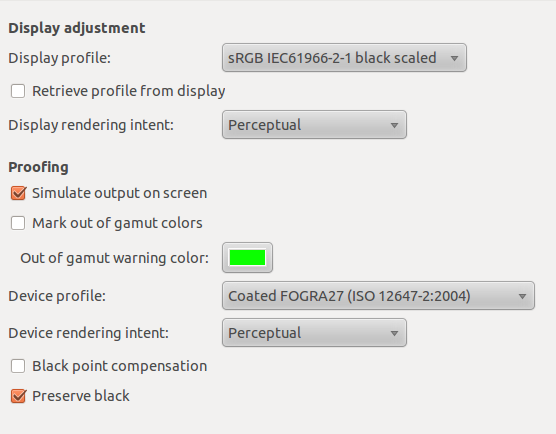Click Out of gamut warning color label
Screen dimensions: 556x434
115,258
